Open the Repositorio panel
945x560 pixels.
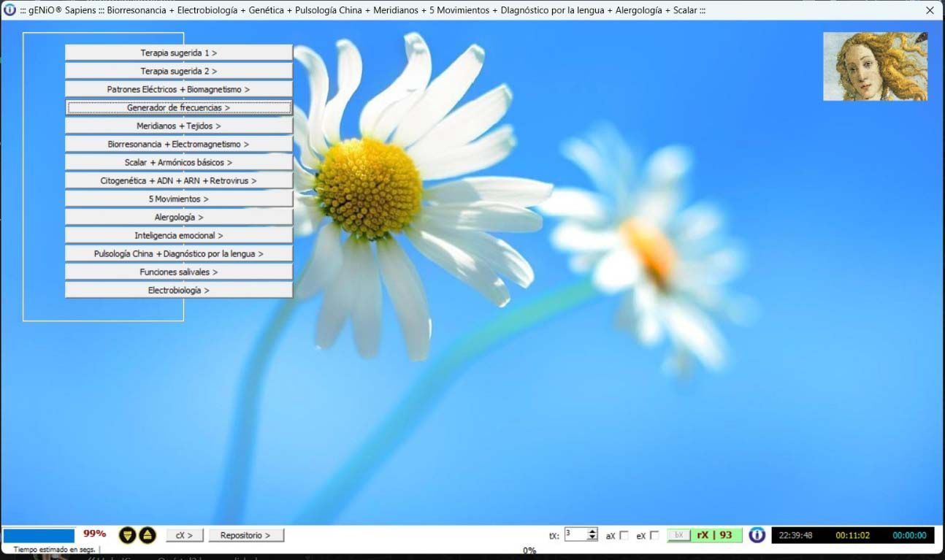[x=245, y=535]
